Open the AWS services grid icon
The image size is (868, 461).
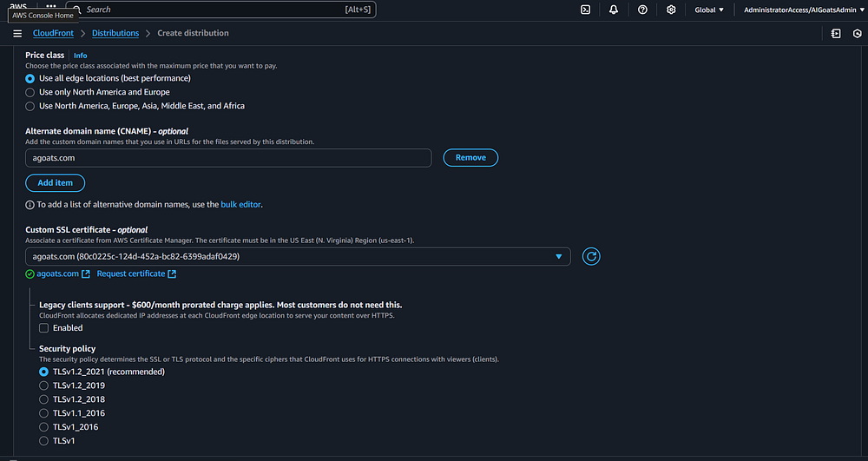point(51,6)
